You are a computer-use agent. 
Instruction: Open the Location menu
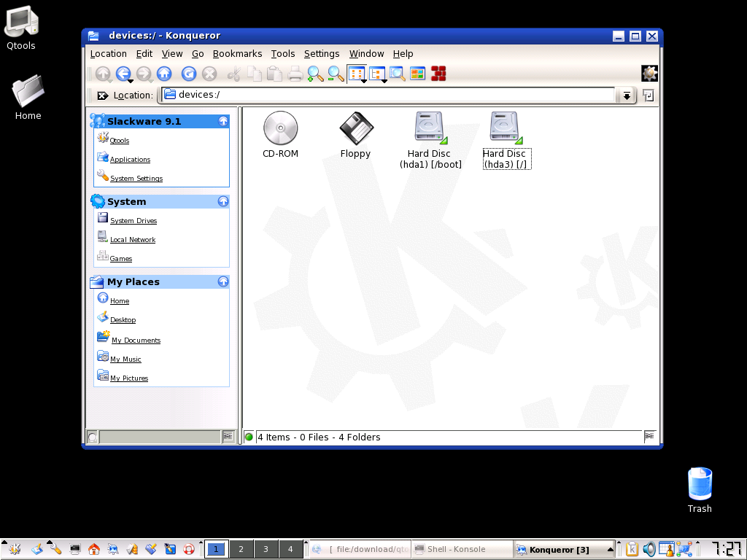109,54
